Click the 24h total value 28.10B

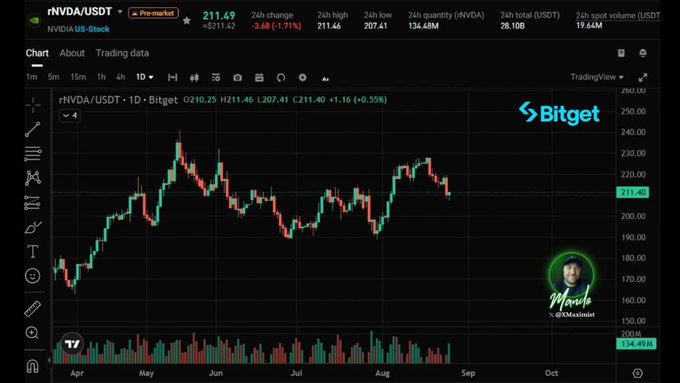click(512, 26)
